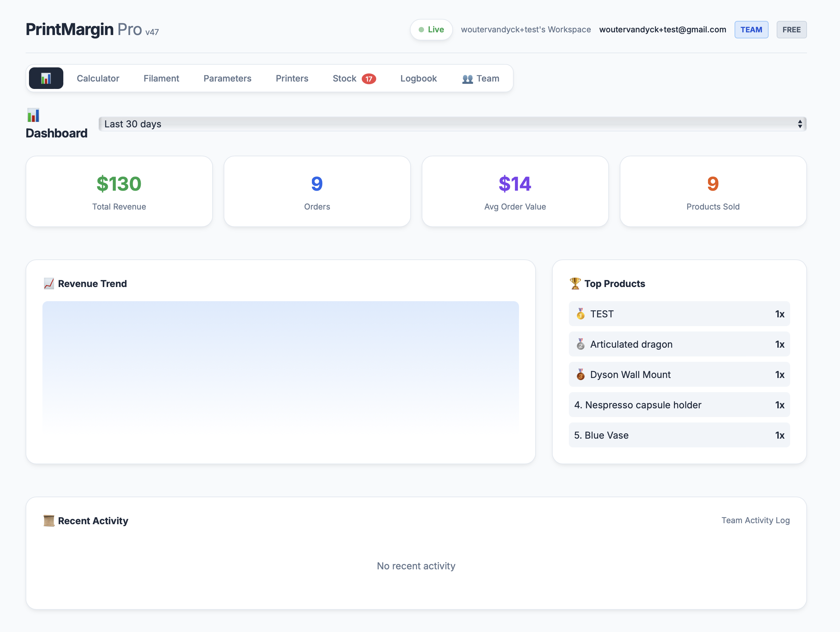Click the FREE plan badge
This screenshot has width=840, height=632.
click(791, 30)
